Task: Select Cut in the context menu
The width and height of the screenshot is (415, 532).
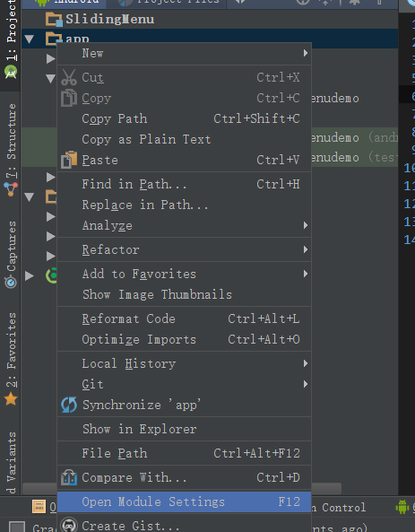Action: coord(184,77)
